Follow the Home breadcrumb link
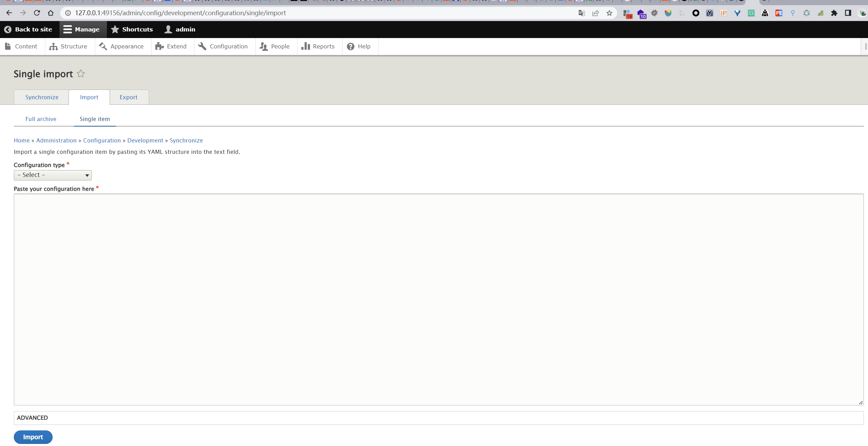868x446 pixels. (x=21, y=140)
